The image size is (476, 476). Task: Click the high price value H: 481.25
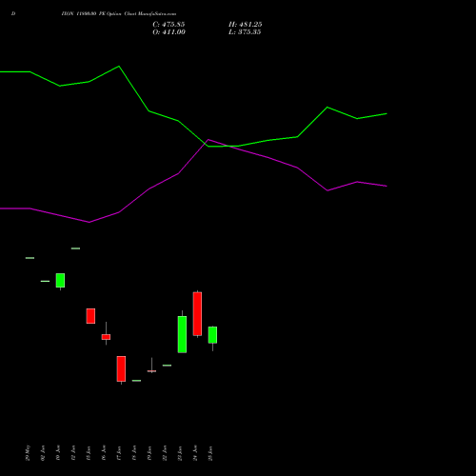coord(246,25)
